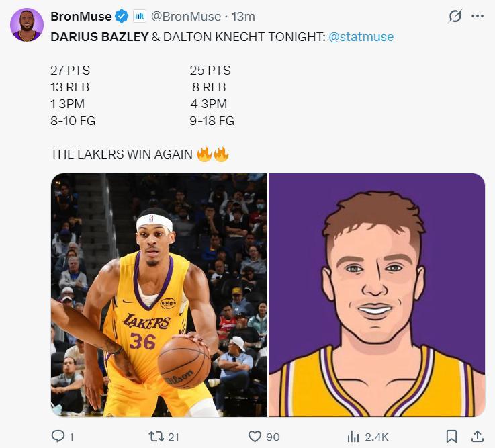View post analytics bar chart icon

pos(353,437)
